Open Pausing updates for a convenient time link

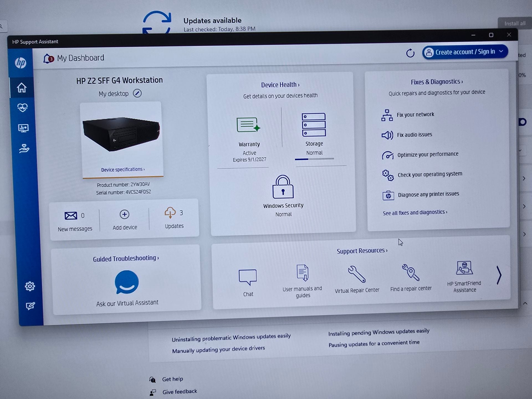point(374,344)
